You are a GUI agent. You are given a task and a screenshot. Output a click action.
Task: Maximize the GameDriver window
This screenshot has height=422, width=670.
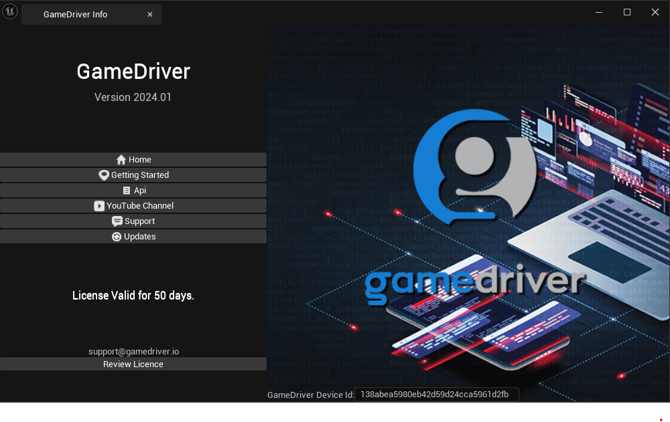click(627, 12)
